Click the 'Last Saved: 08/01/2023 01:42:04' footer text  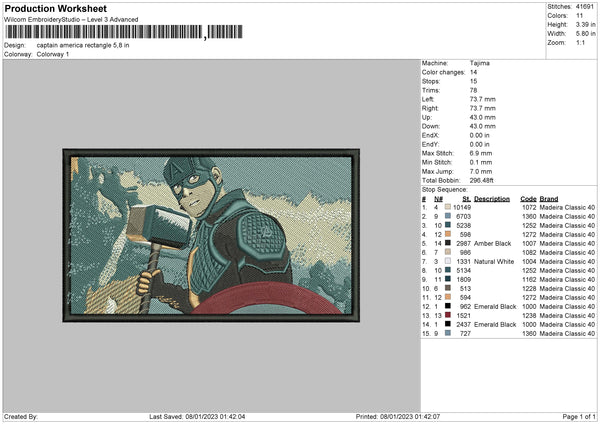pos(197,417)
